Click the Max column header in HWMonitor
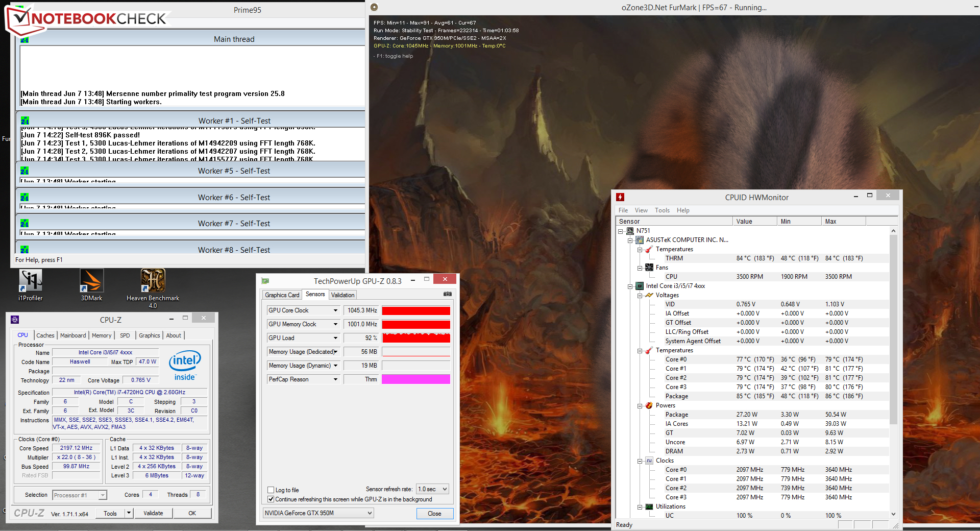 click(x=843, y=221)
